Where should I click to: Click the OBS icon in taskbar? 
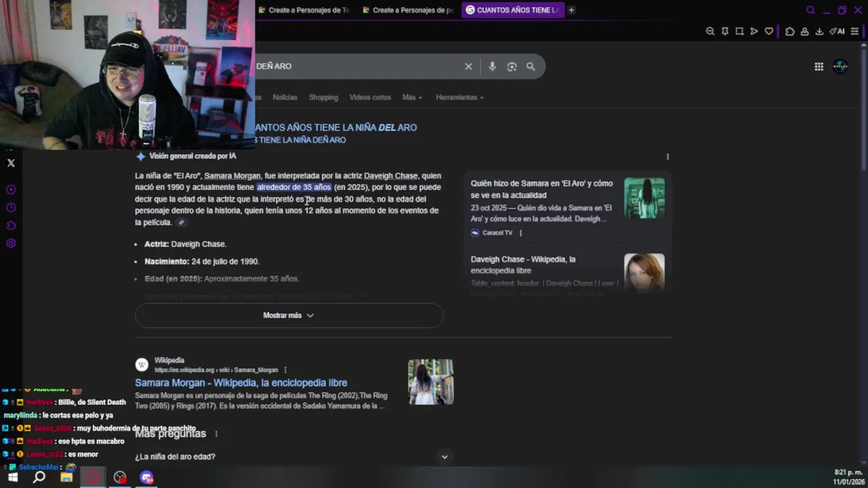120,477
